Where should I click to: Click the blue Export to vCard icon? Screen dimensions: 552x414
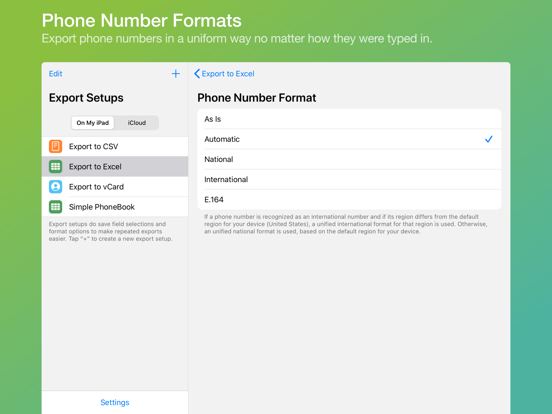(55, 187)
